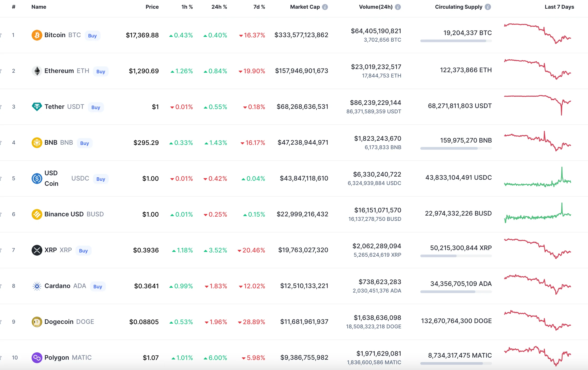Sort the table by Price column
The image size is (588, 370).
[x=152, y=7]
